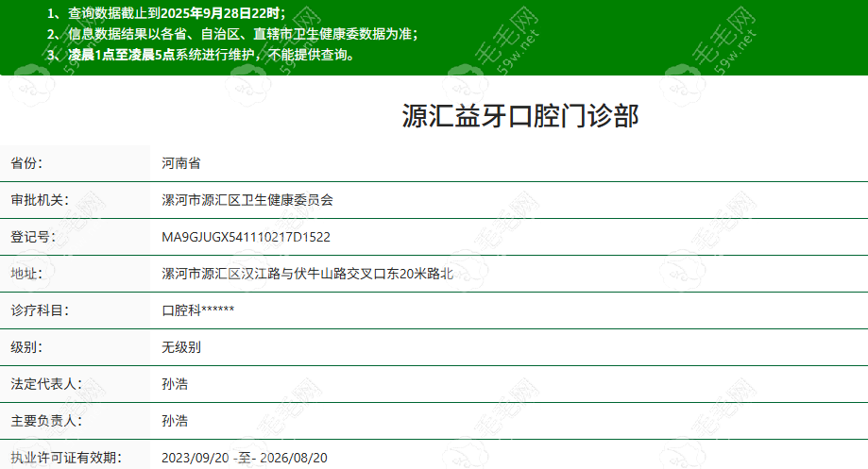This screenshot has width=868, height=469.
Task: Click 孙浩 in the 法定代表人 row
Action: 175,384
